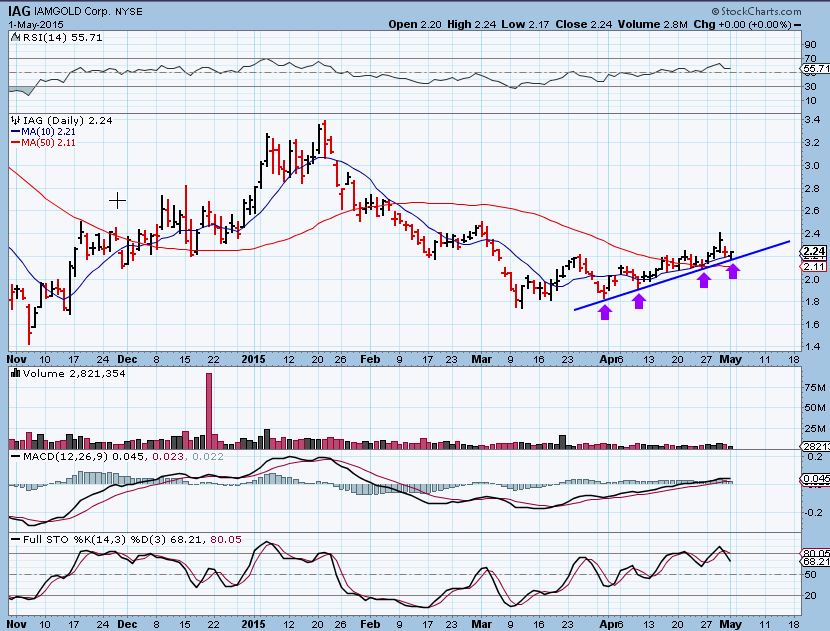Select the High 2.24 value in the header
Image resolution: width=830 pixels, height=631 pixels.
[471, 24]
